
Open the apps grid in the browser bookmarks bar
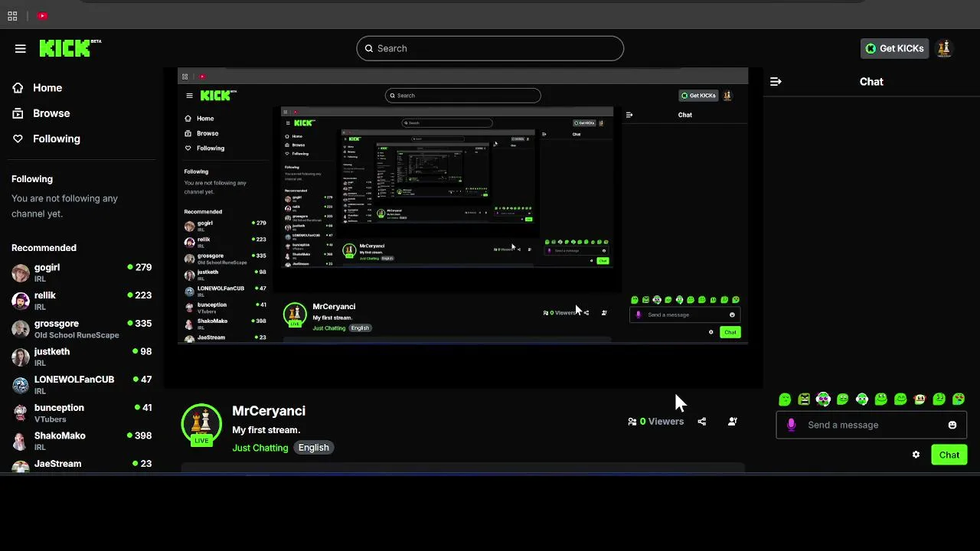point(12,15)
